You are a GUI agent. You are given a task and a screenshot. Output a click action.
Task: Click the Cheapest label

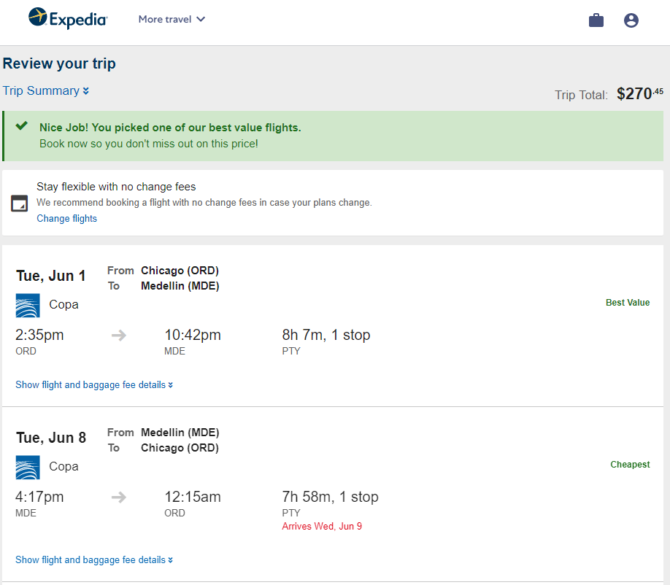click(x=630, y=464)
